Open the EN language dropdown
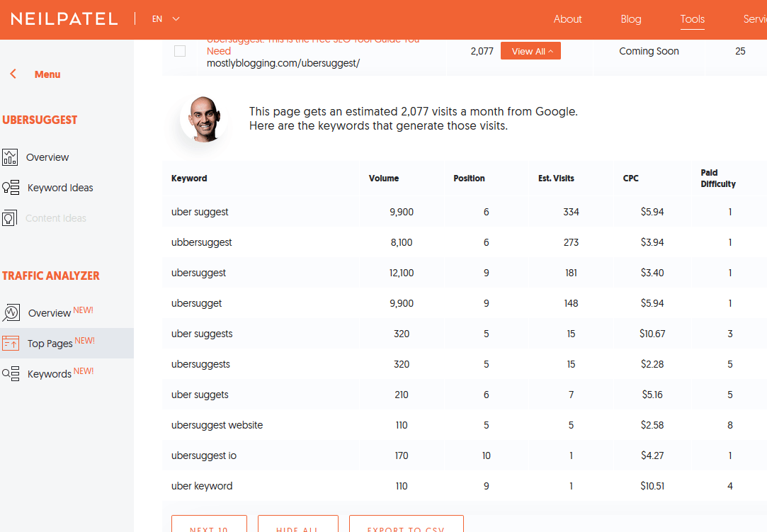Viewport: 767px width, 532px height. pyautogui.click(x=166, y=19)
